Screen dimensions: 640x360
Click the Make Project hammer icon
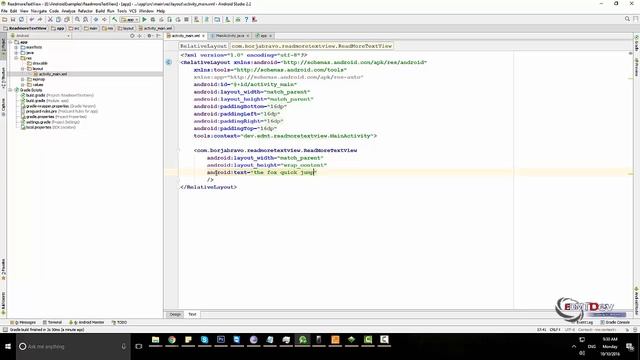115,19
